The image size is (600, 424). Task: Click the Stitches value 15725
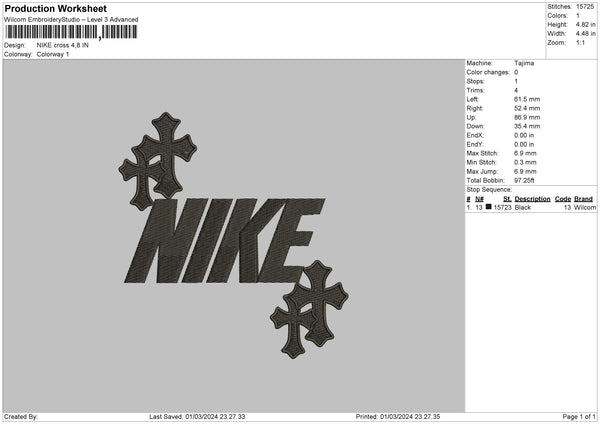585,7
